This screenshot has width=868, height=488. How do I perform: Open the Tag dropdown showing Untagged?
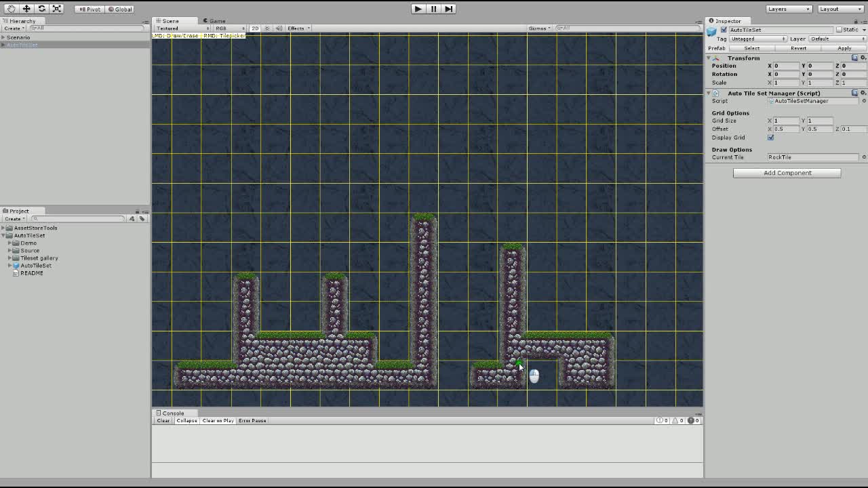(x=757, y=39)
